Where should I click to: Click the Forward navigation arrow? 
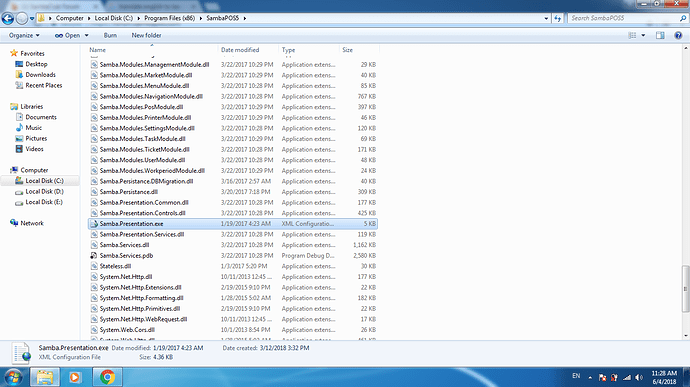coord(22,18)
